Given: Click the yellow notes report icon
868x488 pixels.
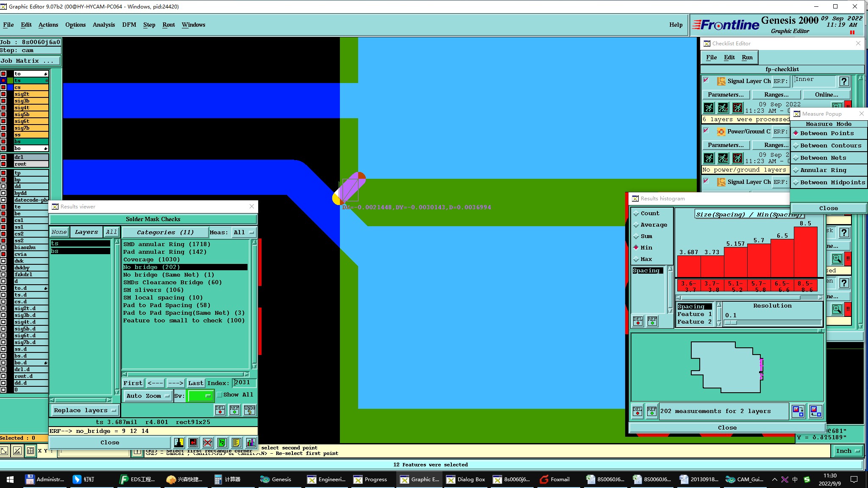Looking at the screenshot, I should click(x=236, y=443).
